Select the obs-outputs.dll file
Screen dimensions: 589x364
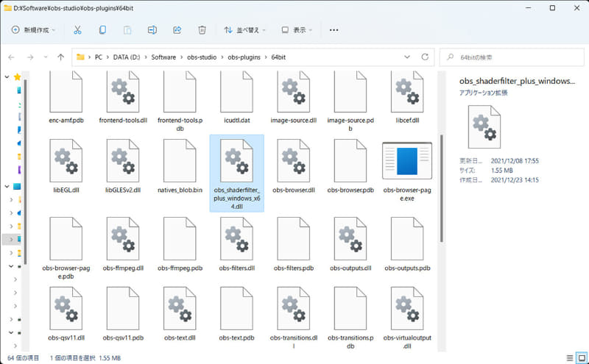point(350,244)
